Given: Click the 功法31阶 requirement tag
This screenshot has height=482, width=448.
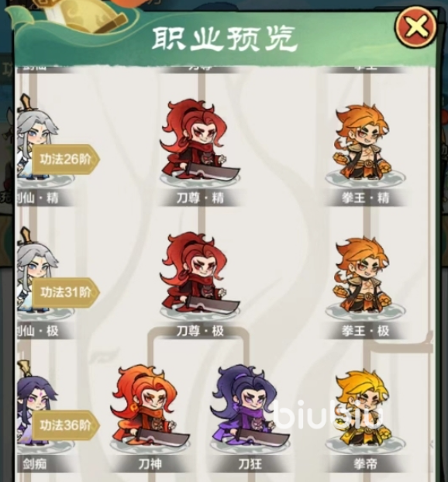Looking at the screenshot, I should [x=66, y=292].
